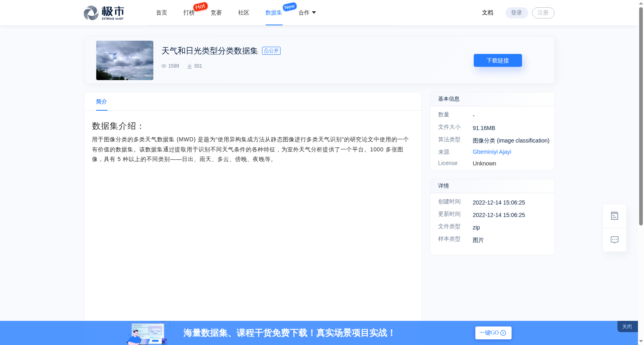
Task: Click the 详情 panel header
Action: coord(492,186)
